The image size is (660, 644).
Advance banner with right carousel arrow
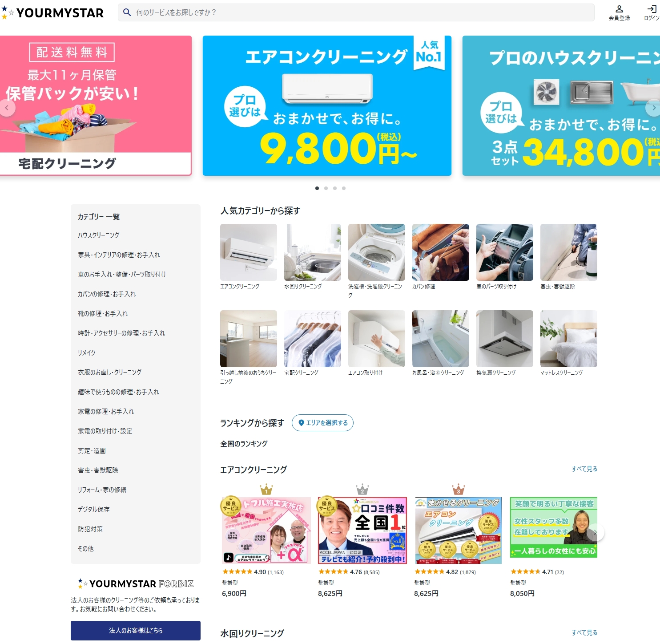(653, 108)
